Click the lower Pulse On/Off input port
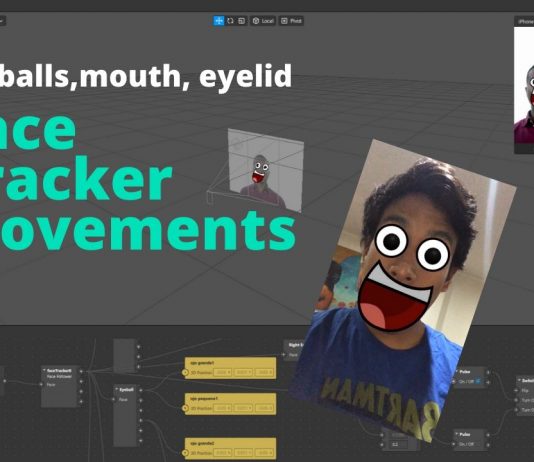This screenshot has width=534, height=462. tap(454, 444)
